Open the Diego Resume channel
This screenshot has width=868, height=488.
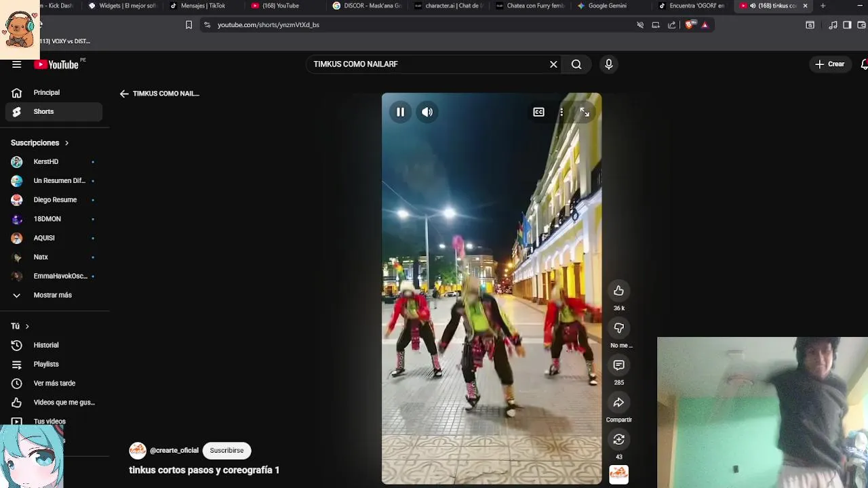[x=54, y=200]
